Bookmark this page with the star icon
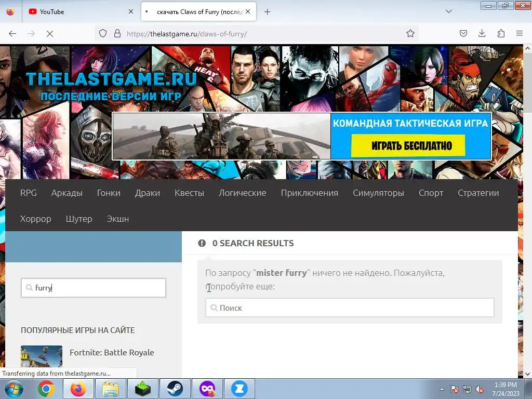Viewport: 532px width, 399px height. [410, 34]
